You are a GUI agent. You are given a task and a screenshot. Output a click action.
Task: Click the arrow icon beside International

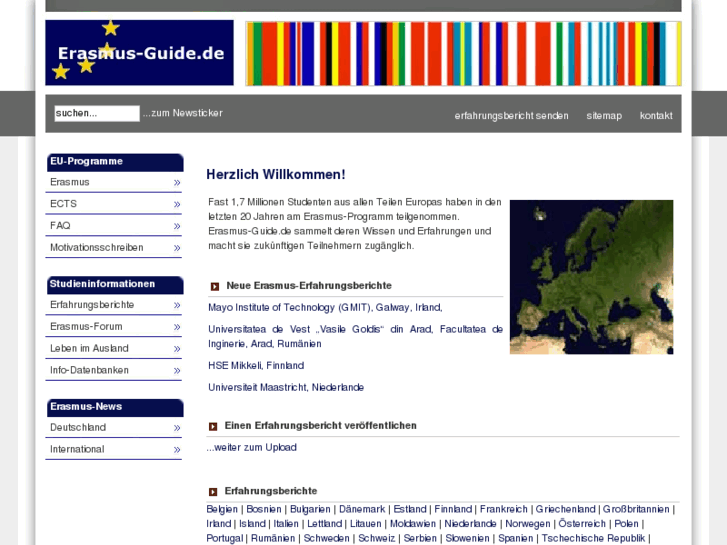pyautogui.click(x=177, y=449)
